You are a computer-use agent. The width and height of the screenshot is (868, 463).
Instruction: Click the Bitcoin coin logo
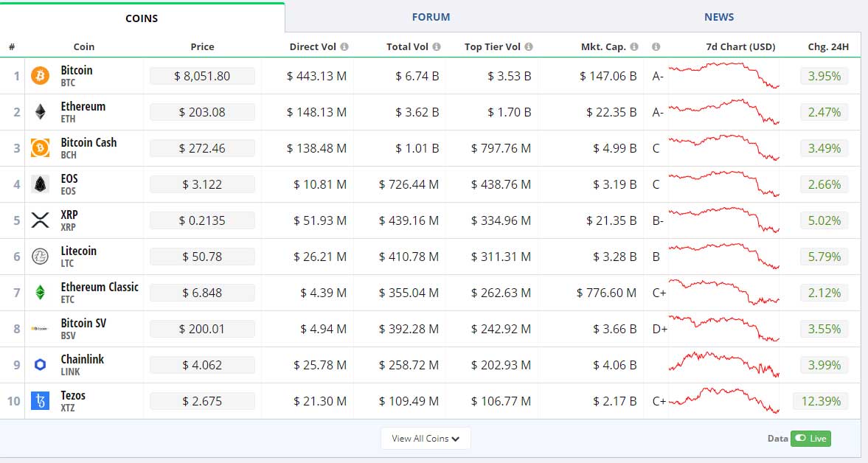pyautogui.click(x=40, y=75)
